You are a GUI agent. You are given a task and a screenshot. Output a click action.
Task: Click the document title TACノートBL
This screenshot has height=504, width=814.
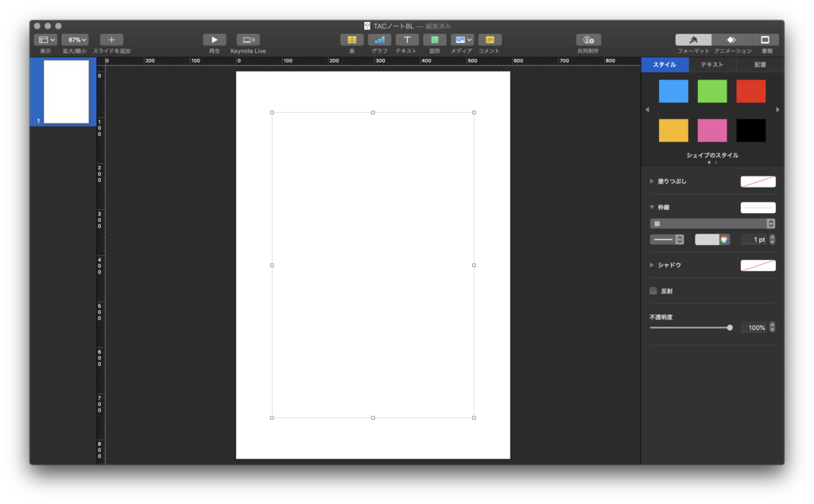[393, 26]
